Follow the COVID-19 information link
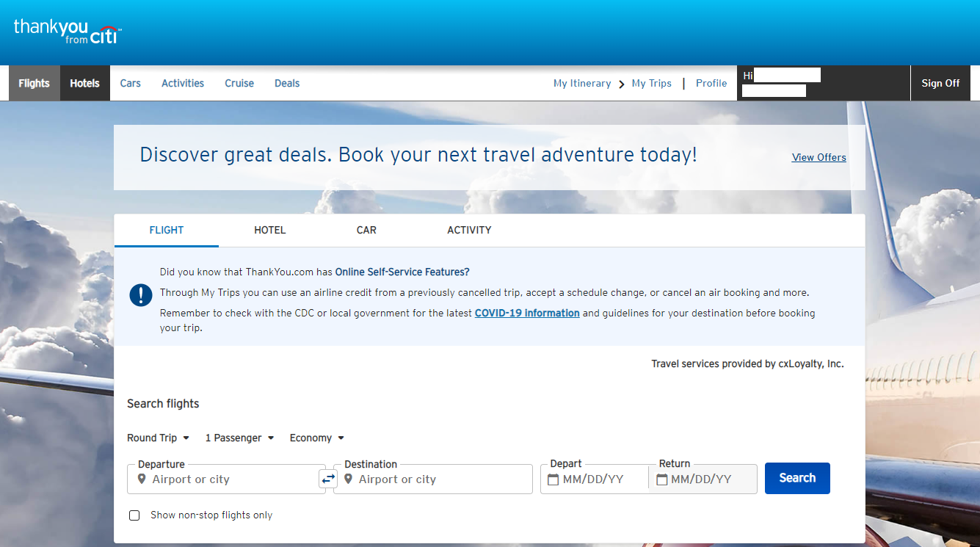 (x=527, y=313)
